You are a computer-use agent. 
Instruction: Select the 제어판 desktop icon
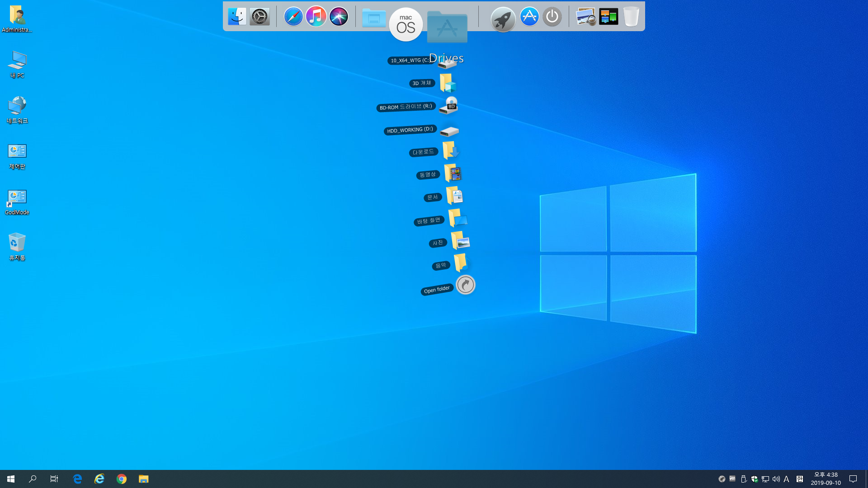(x=17, y=156)
